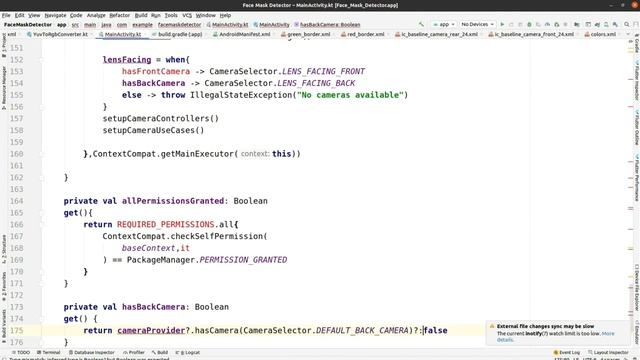Open the Tools menu

click(x=171, y=15)
